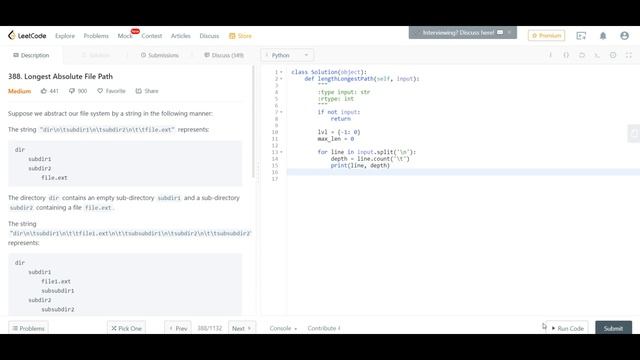Viewport: 640px width, 360px height.
Task: Open the user profile avatar
Action: (624, 36)
